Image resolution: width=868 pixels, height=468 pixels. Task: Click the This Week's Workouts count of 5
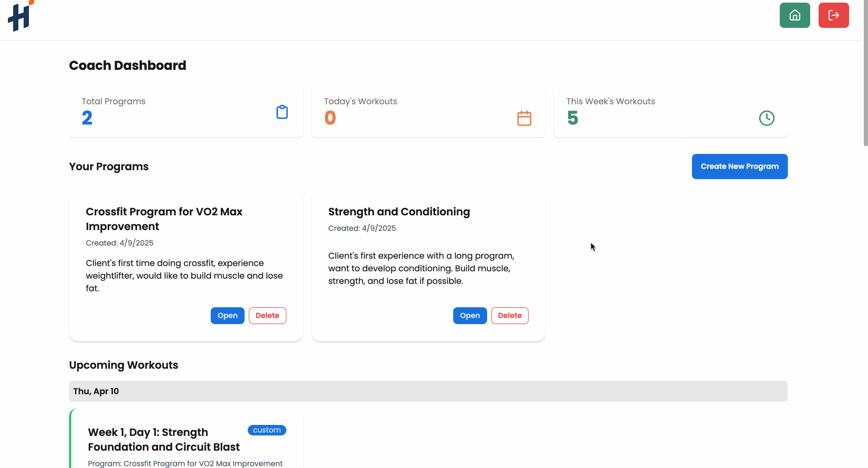(573, 118)
